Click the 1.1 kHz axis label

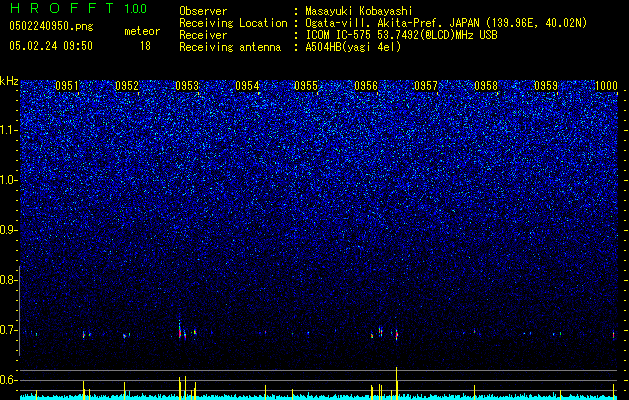(9, 130)
